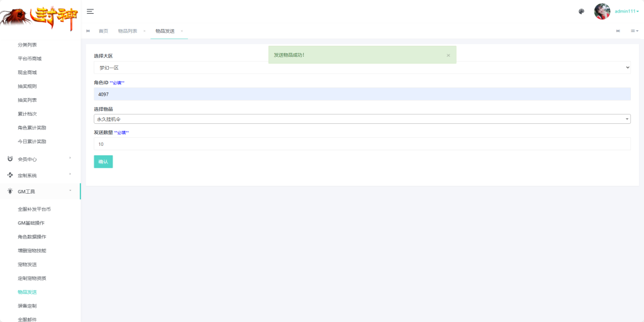Click the admin user avatar picture
The width and height of the screenshot is (644, 322).
[x=602, y=11]
